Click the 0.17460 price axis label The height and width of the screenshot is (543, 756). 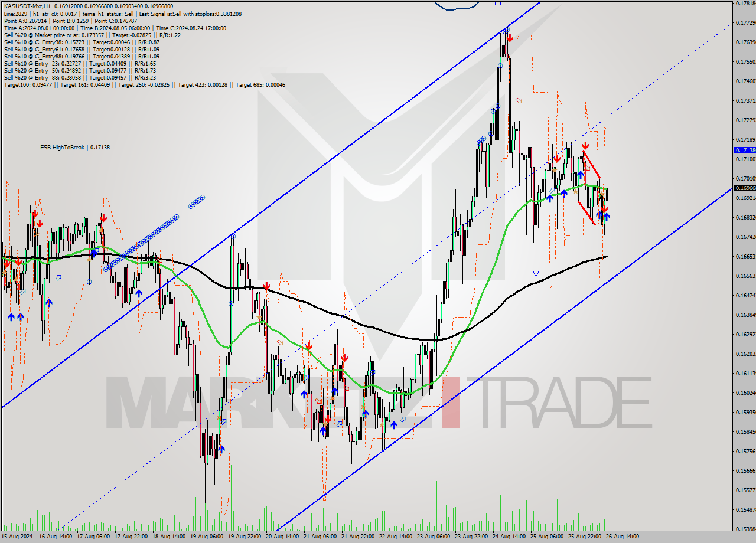(746, 81)
